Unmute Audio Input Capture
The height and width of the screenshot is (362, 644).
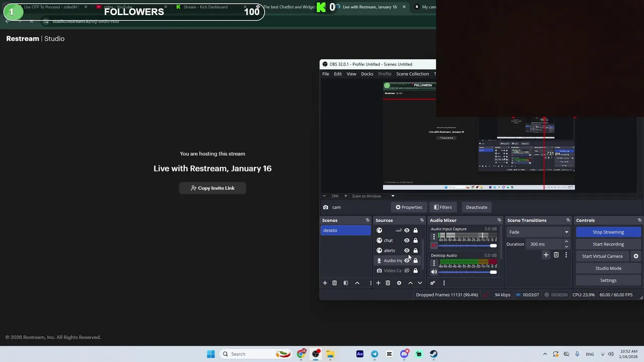click(434, 246)
